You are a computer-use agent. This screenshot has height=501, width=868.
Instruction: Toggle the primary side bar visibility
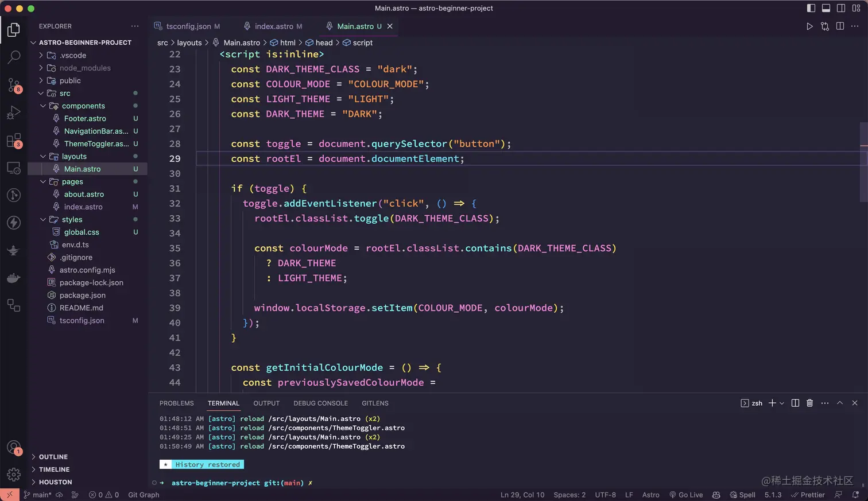coord(811,8)
